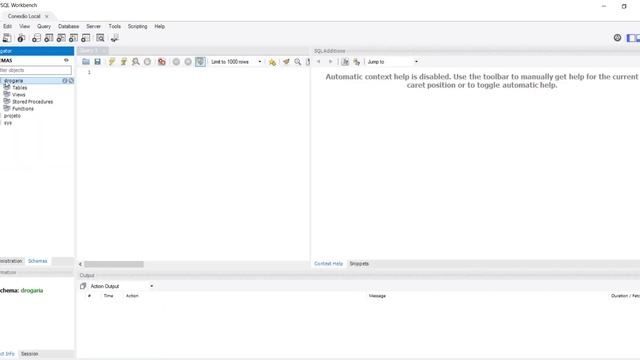
Task: Beautify the query with broom icon
Action: 286,62
